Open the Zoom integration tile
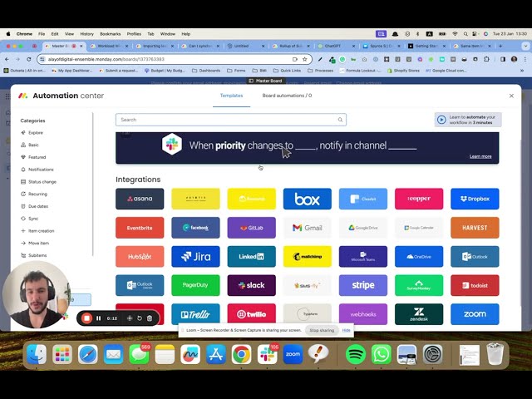 [475, 314]
